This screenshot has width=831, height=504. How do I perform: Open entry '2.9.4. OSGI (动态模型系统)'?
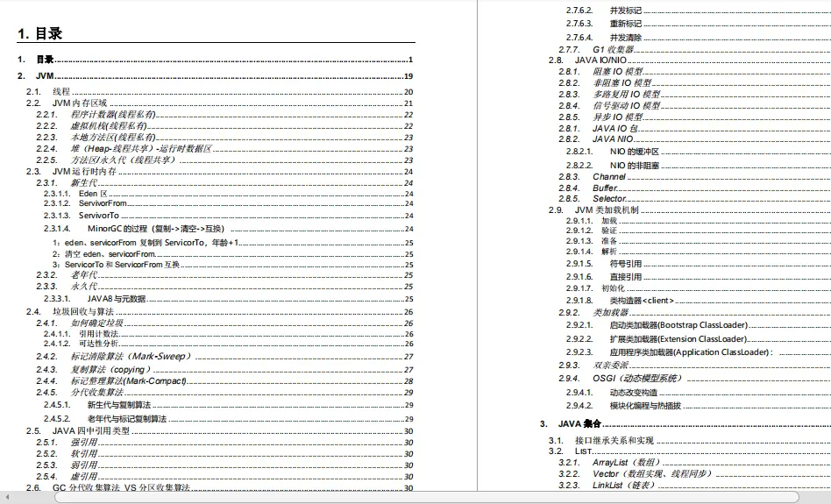click(694, 379)
